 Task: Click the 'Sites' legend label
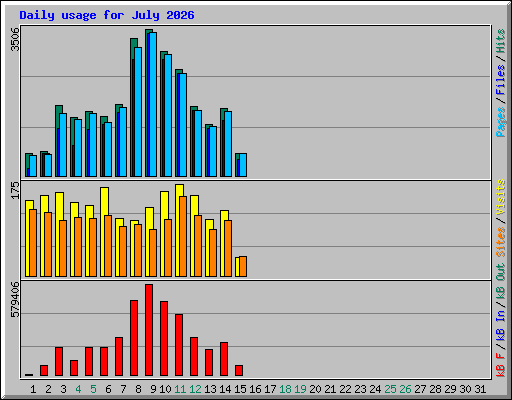point(500,242)
